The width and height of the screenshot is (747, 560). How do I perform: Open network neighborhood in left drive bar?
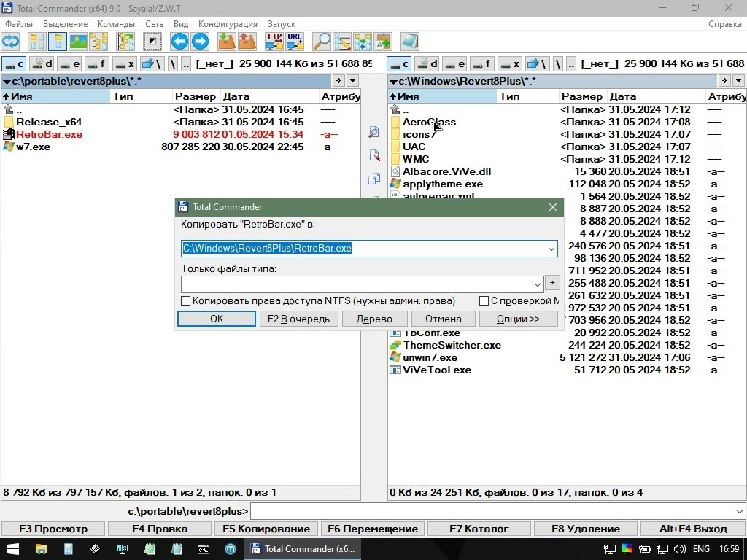(152, 64)
